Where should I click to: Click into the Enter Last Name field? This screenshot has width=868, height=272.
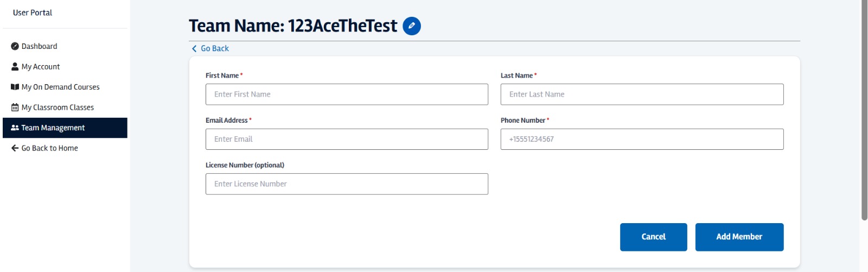(642, 94)
